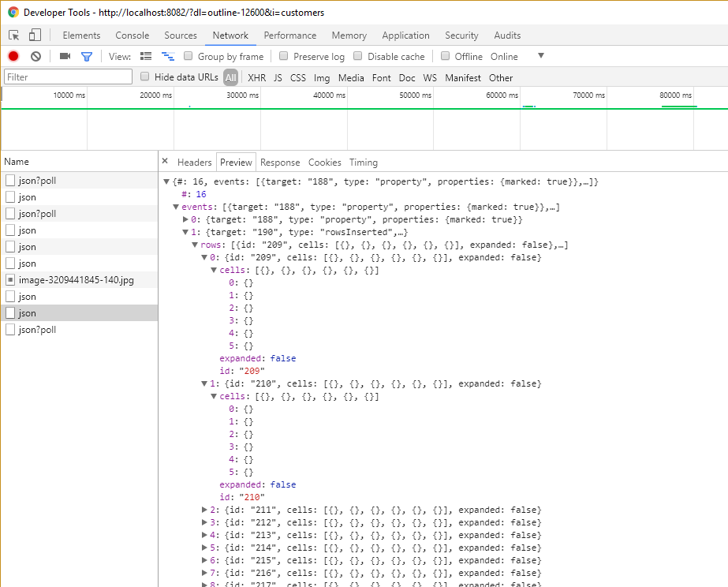728x587 pixels.
Task: Select the image-3209441845-140.jpg file icon
Action: coord(10,280)
